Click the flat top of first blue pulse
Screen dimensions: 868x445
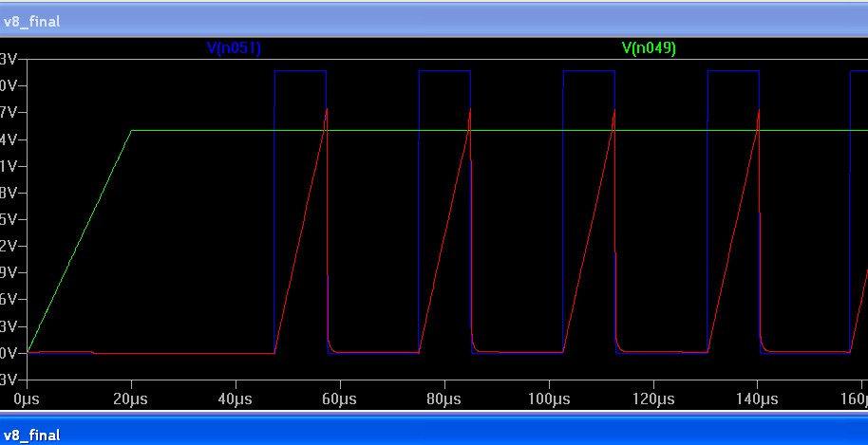coord(300,71)
